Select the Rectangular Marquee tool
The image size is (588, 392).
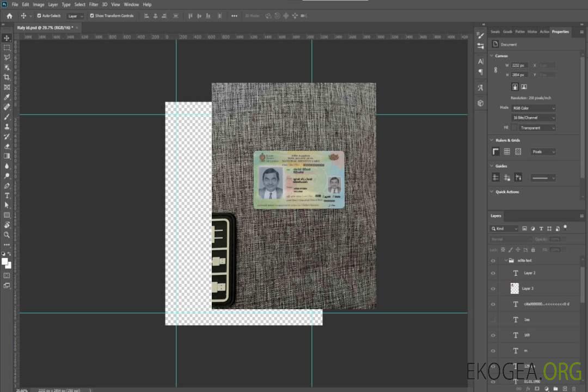tap(7, 47)
